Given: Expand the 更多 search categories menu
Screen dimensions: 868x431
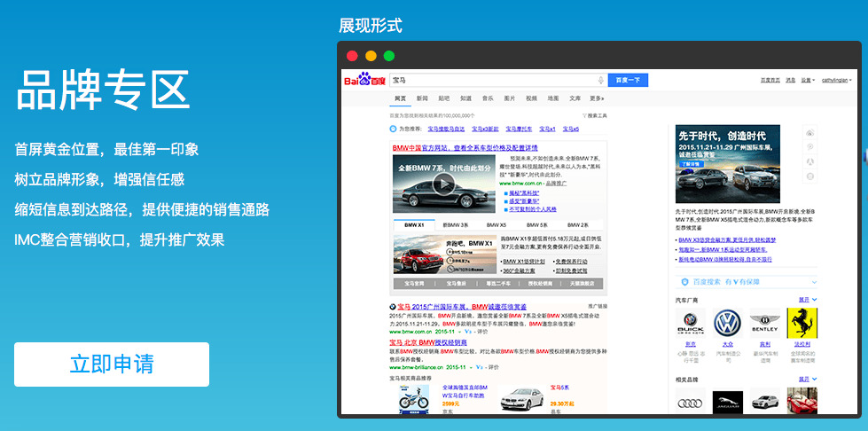Looking at the screenshot, I should tap(597, 98).
